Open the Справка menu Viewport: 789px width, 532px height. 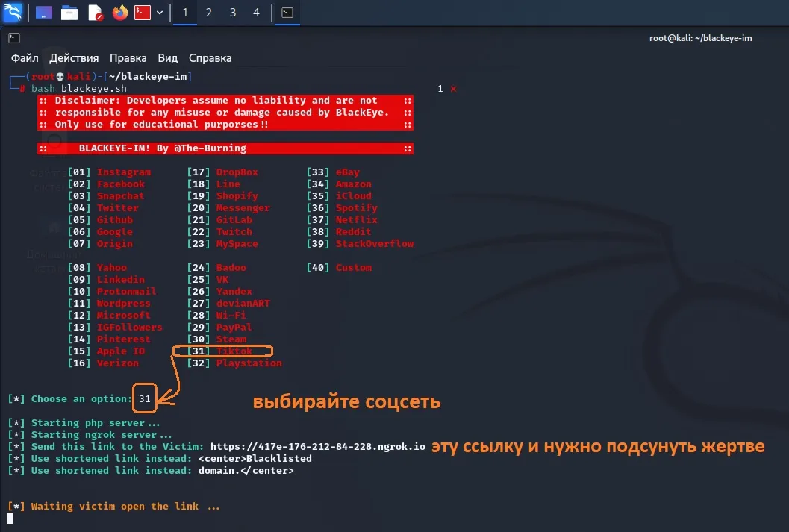(x=210, y=58)
